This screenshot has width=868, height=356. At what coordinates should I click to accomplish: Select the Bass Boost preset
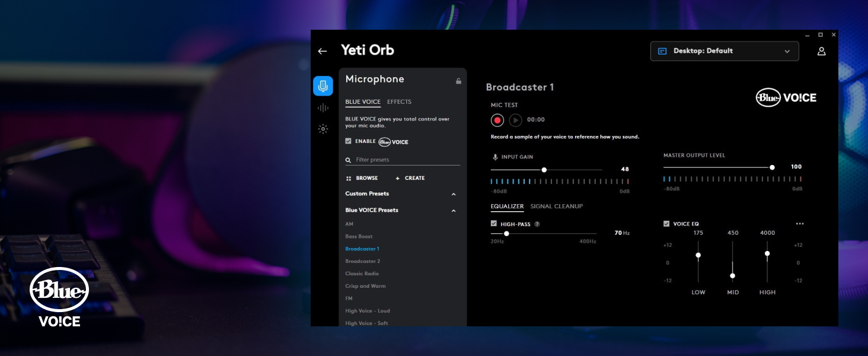(x=359, y=237)
